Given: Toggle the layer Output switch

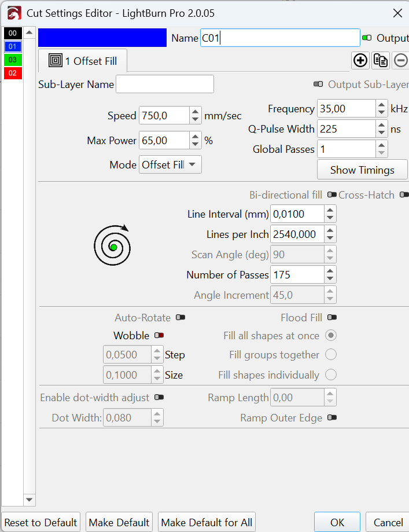Looking at the screenshot, I should (x=367, y=38).
